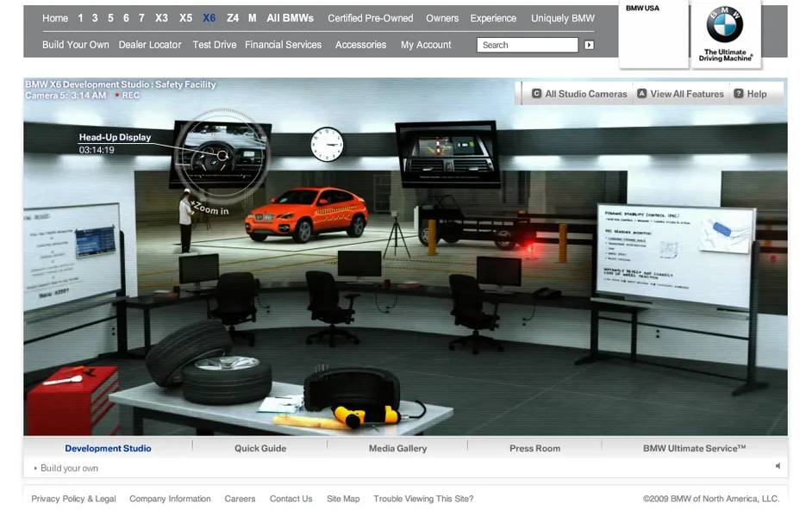Screen dimensions: 812x517
Task: Open the Owners section
Action: (x=442, y=18)
